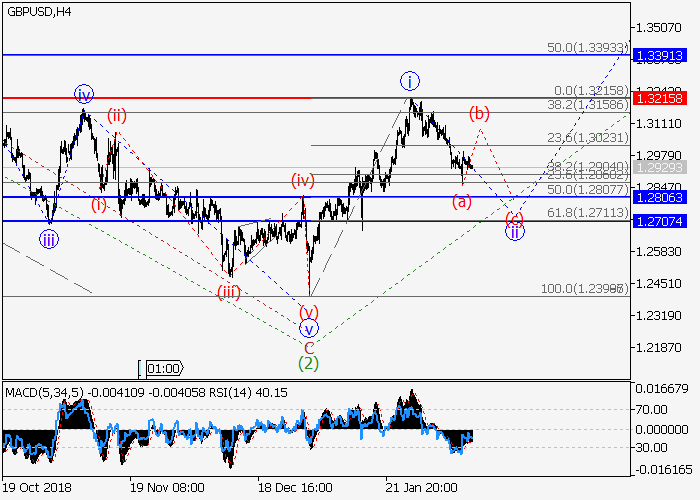This screenshot has height=500, width=700.
Task: Select the 23.6(1.30231) Fibonacci label
Action: 588,138
